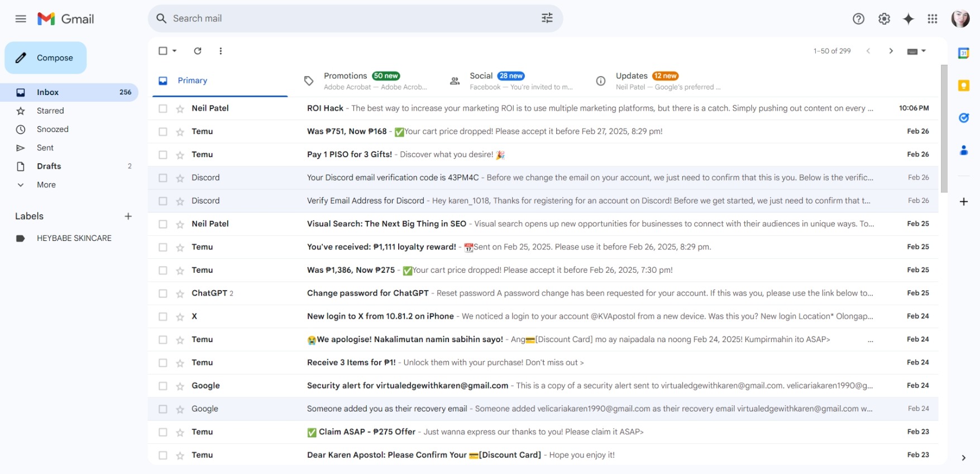Switch to the Primary tab
The image size is (980, 474).
point(220,81)
